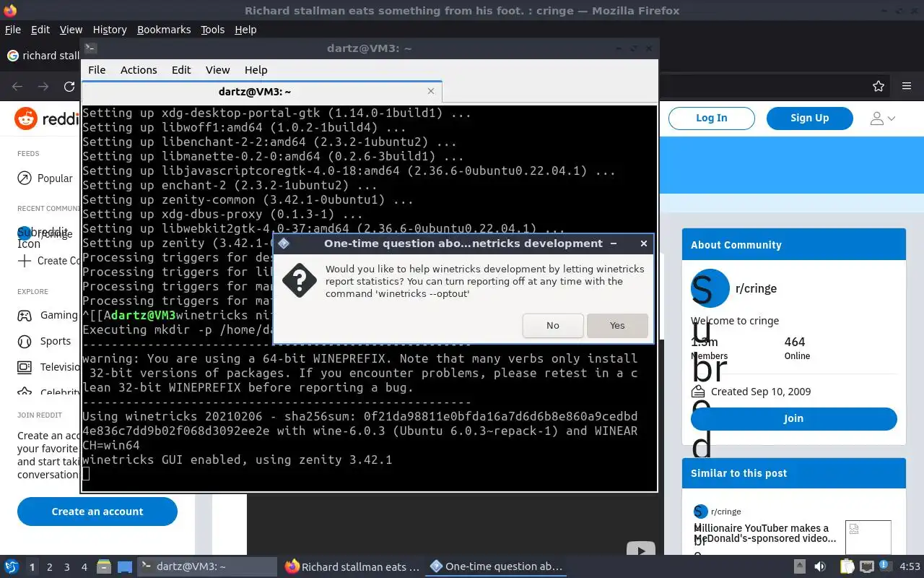Open Popular feed in Reddit sidebar

(45, 178)
